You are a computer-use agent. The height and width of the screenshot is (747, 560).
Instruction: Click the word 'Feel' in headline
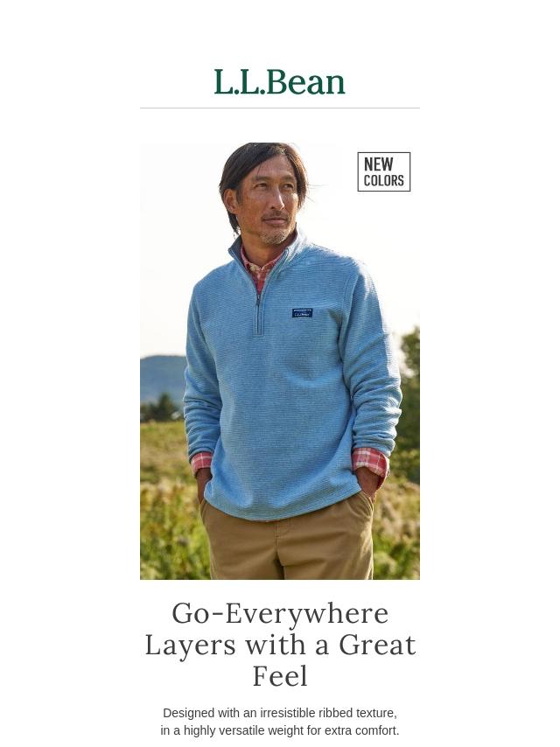(x=280, y=676)
